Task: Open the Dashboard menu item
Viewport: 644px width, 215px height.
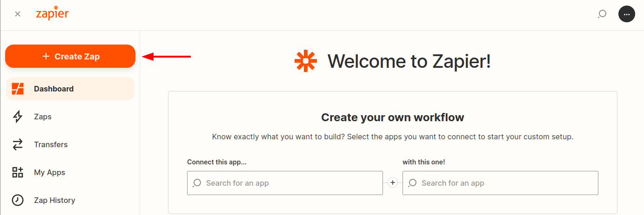Action: pos(54,89)
